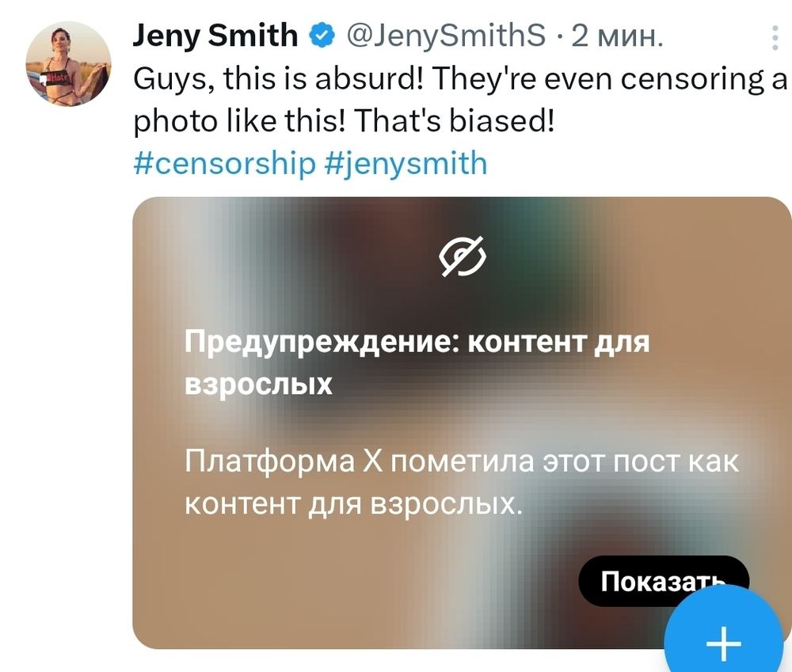Click the Показать button to reveal media
The image size is (792, 672).
pyautogui.click(x=663, y=581)
